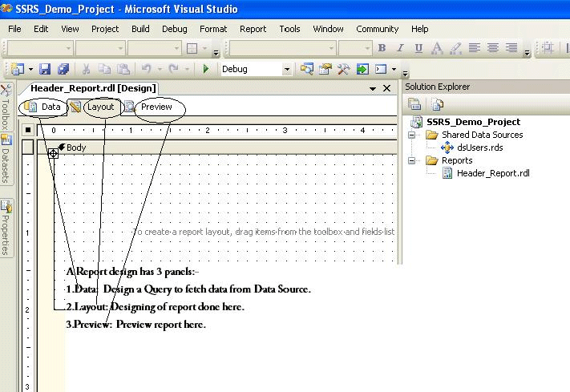Align text right
Screen dimensions: 570x392
tap(511, 47)
